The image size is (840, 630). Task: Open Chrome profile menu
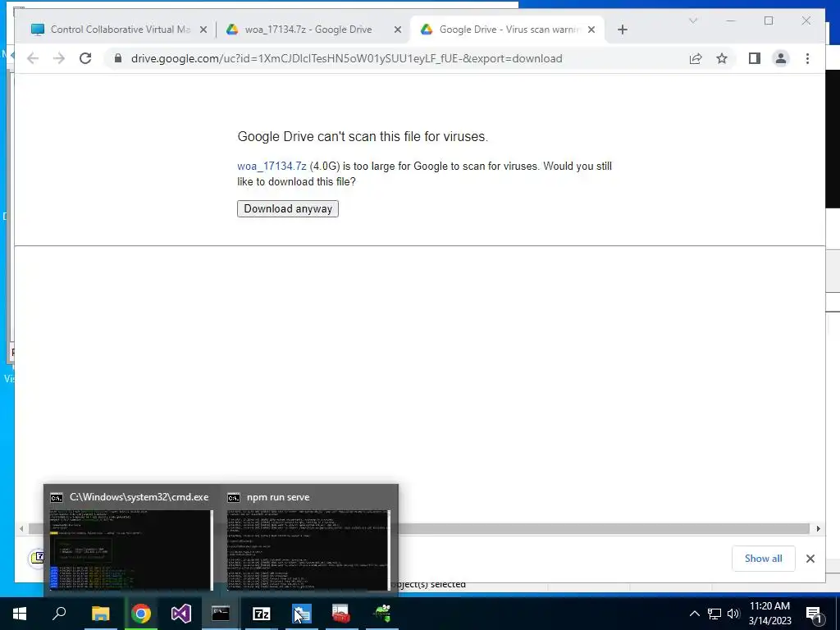[781, 58]
